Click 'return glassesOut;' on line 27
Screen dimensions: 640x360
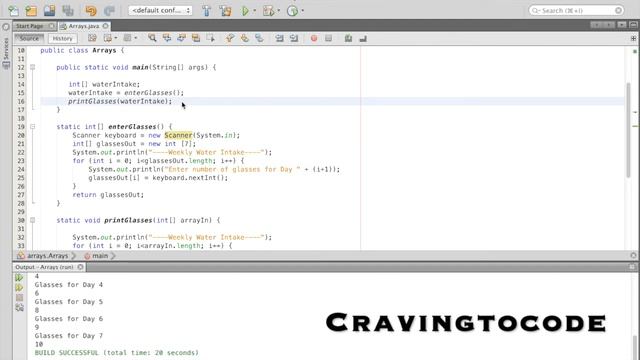tap(108, 195)
